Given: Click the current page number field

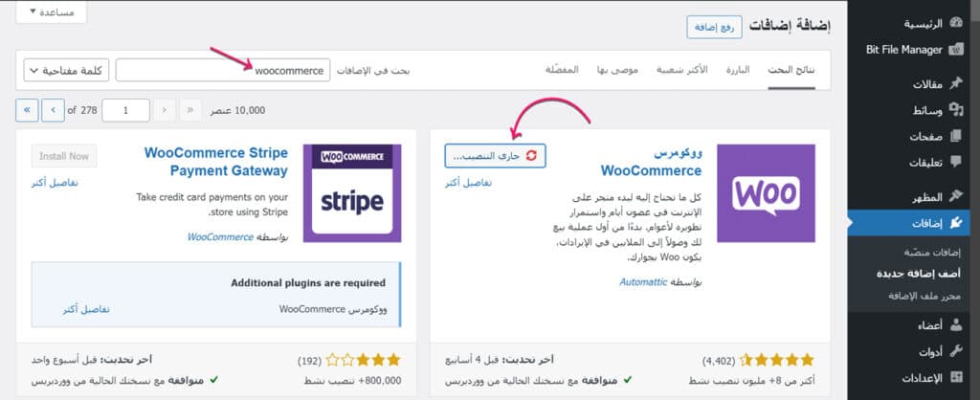Looking at the screenshot, I should pos(125,110).
